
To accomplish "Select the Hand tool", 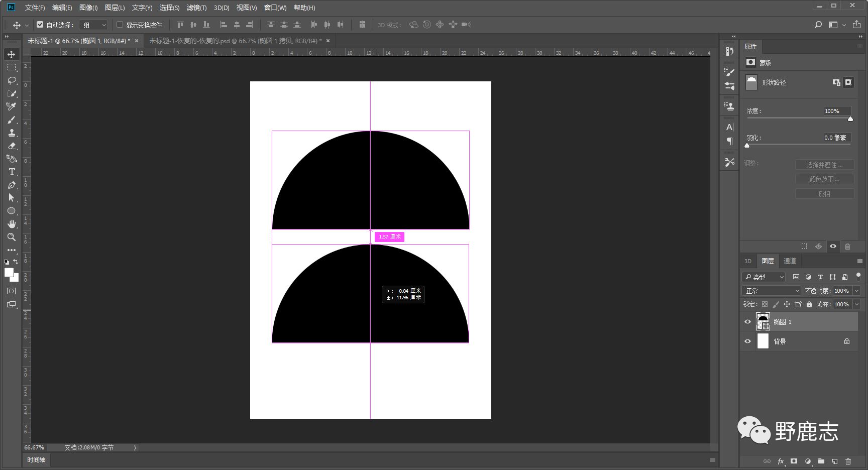I will click(12, 224).
